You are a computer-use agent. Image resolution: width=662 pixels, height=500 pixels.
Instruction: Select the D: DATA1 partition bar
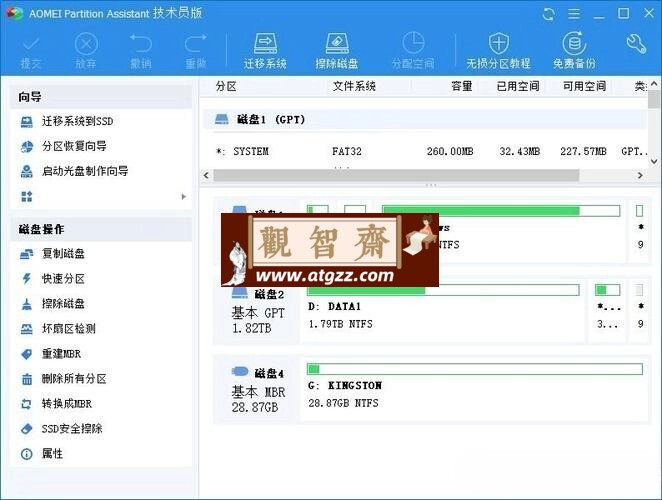tap(443, 291)
